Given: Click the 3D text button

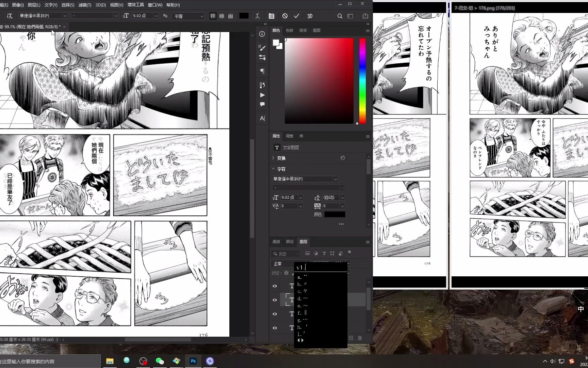Looking at the screenshot, I should (310, 16).
